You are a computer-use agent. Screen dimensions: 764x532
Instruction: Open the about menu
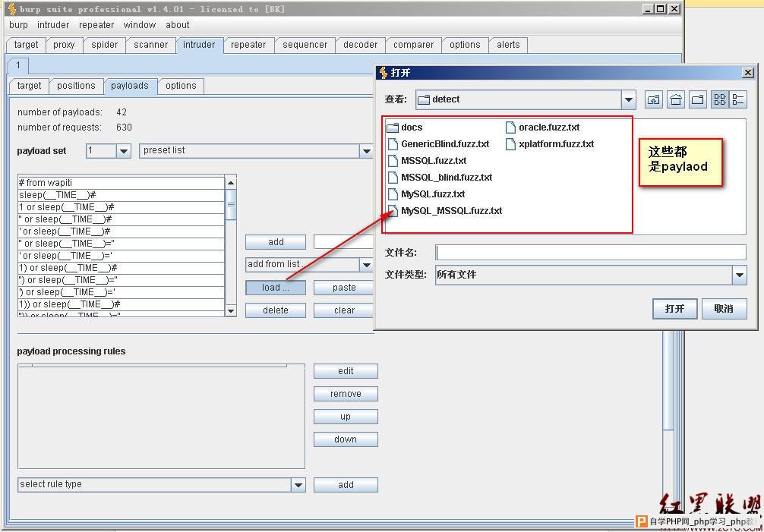pos(178,25)
